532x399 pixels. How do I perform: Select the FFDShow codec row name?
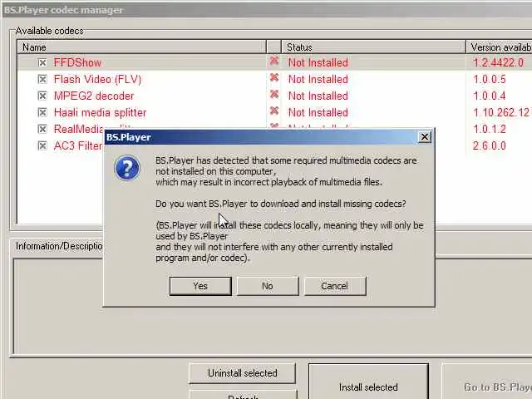pyautogui.click(x=77, y=63)
